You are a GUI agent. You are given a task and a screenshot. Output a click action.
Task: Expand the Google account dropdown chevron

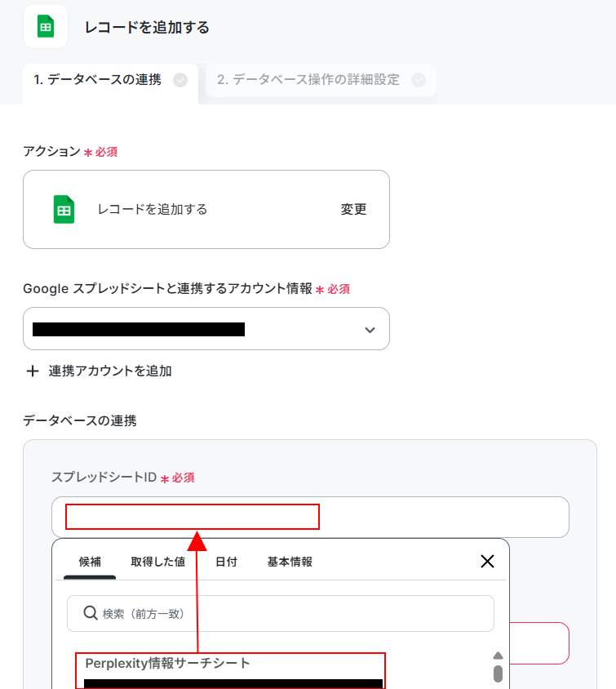click(x=370, y=330)
